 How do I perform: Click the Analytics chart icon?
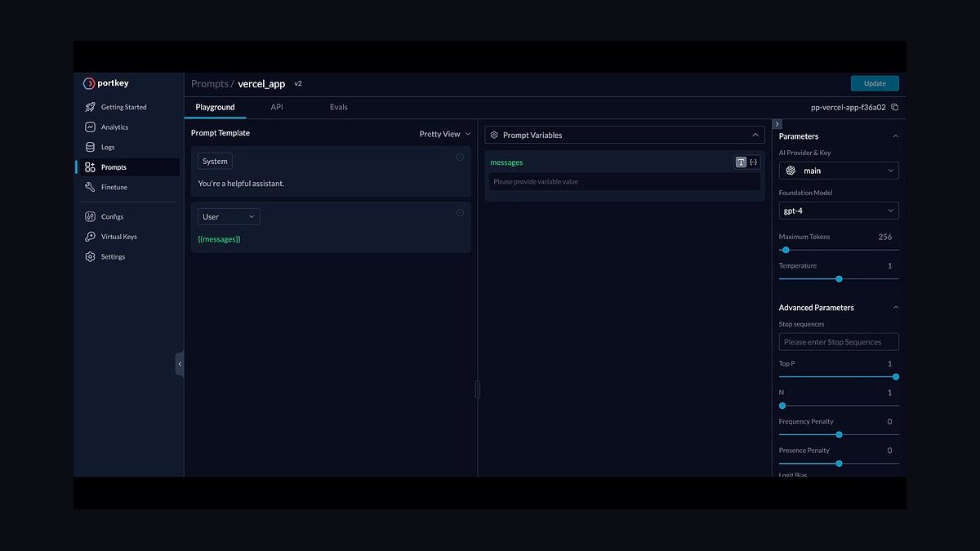pyautogui.click(x=91, y=127)
